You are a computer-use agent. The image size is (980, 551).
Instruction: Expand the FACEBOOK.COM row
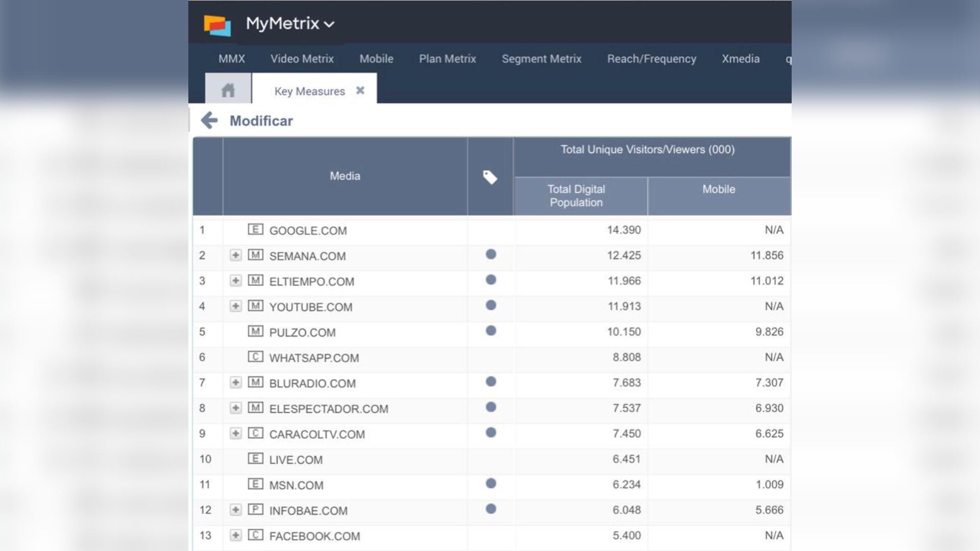pos(236,536)
